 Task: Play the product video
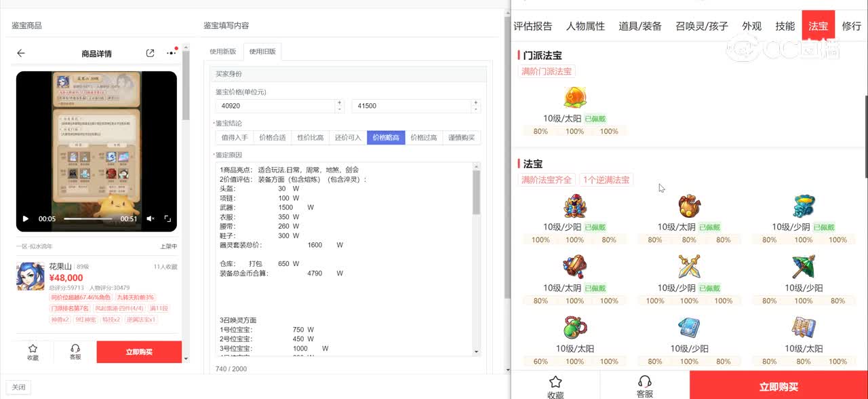[x=26, y=218]
